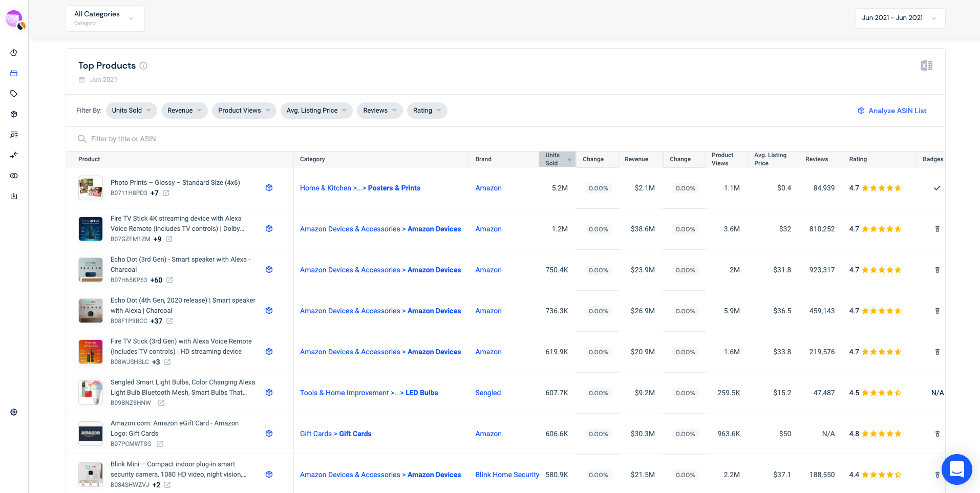Open the Jun 2021 date range selector

click(900, 18)
